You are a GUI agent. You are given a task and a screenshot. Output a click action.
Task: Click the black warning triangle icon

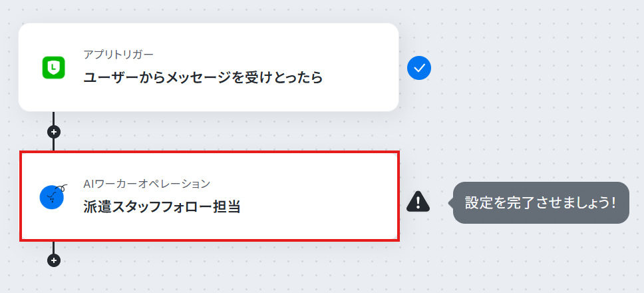point(418,202)
